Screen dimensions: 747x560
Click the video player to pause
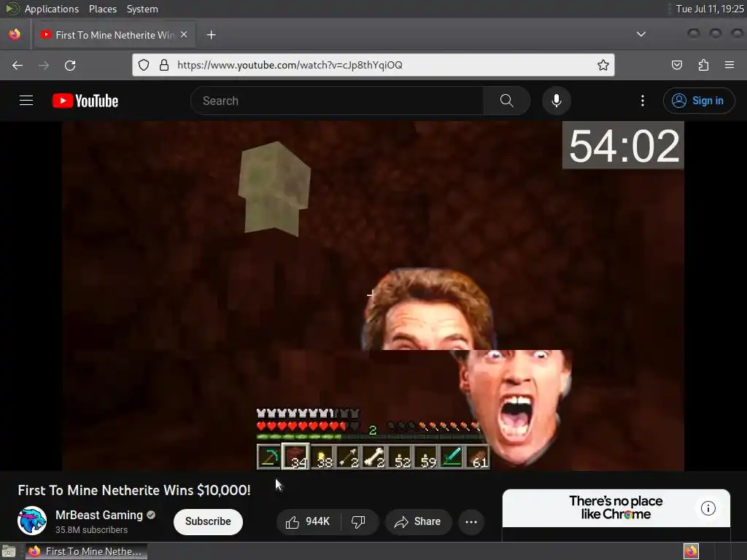tap(373, 296)
